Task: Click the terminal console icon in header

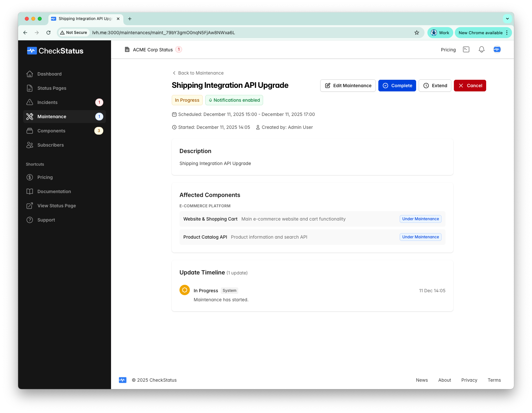Action: pos(466,49)
